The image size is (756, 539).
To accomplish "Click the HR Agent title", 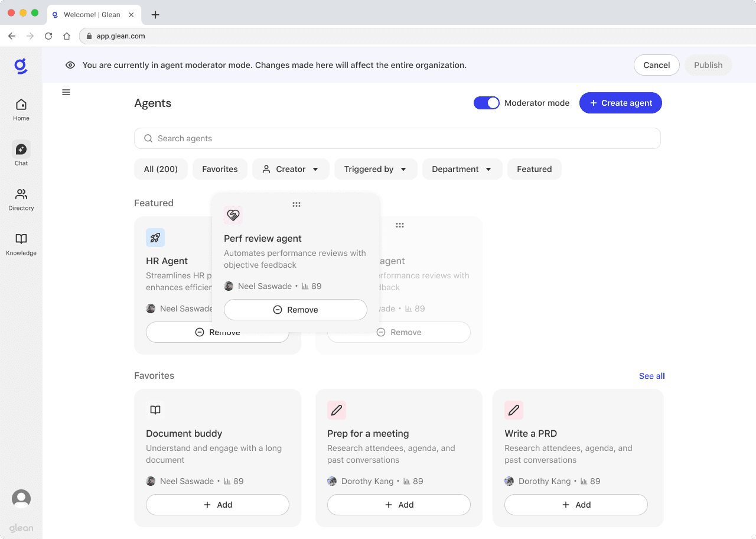I will pos(167,261).
